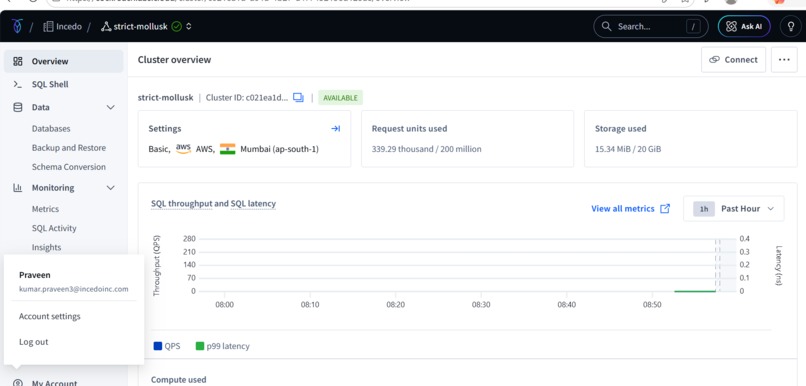Click the external link icon by metrics
The height and width of the screenshot is (386, 806).
pos(665,208)
